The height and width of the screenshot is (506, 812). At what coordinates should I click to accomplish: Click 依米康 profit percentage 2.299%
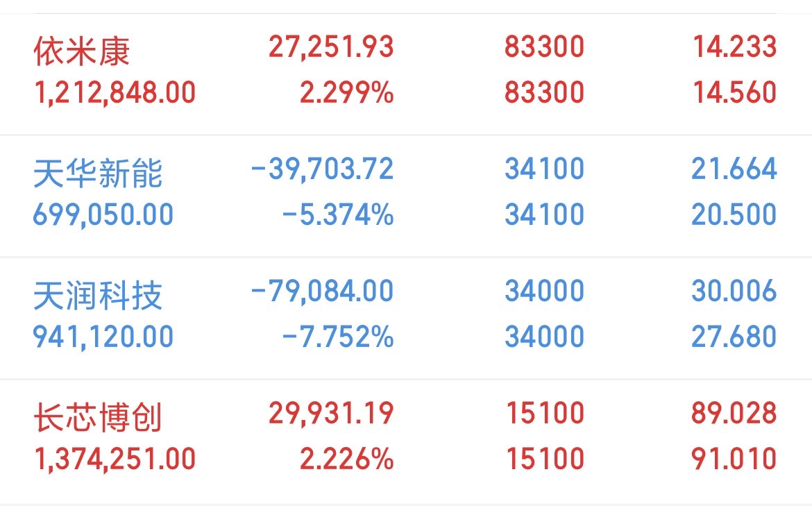pyautogui.click(x=347, y=93)
